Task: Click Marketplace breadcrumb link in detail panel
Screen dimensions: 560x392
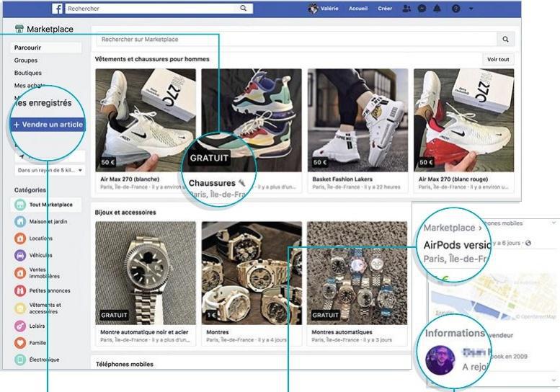Action: tap(449, 228)
